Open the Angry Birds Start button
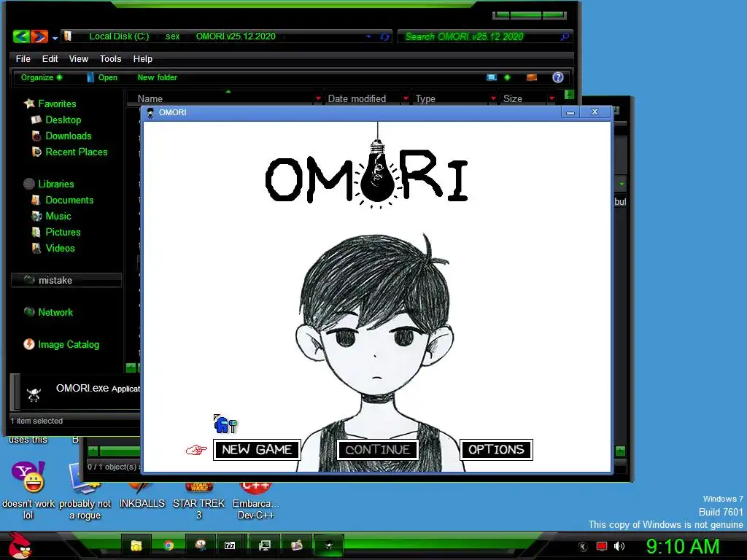This screenshot has height=560, width=747. (19, 545)
